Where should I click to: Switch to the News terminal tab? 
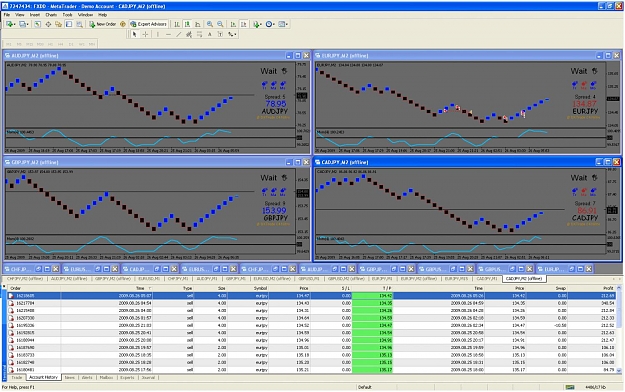coord(70,377)
